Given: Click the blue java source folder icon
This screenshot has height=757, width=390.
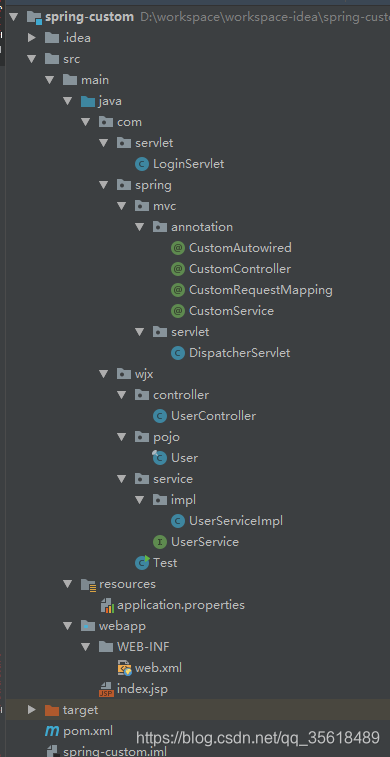Looking at the screenshot, I should tap(88, 101).
